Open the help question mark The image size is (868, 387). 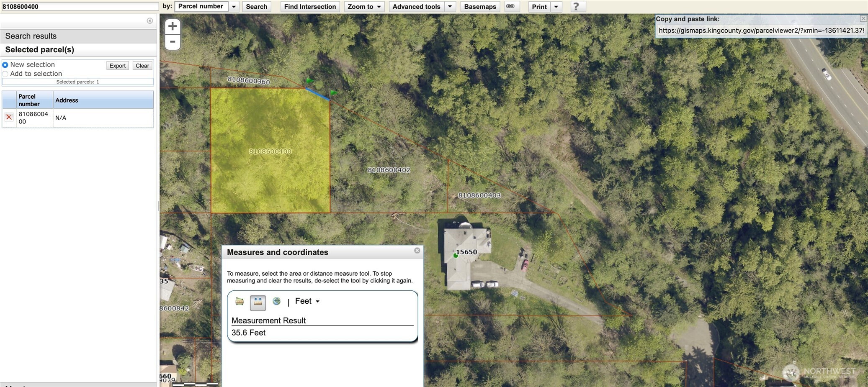point(576,6)
